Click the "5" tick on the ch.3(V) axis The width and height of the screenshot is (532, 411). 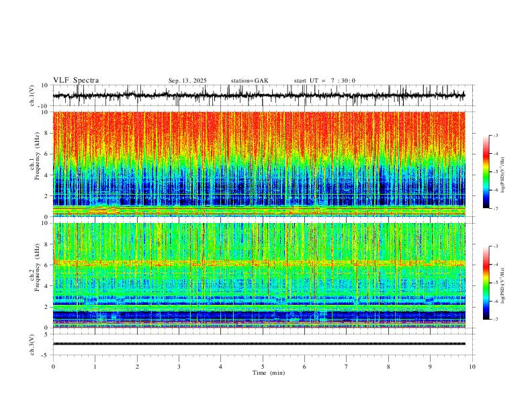click(x=47, y=334)
